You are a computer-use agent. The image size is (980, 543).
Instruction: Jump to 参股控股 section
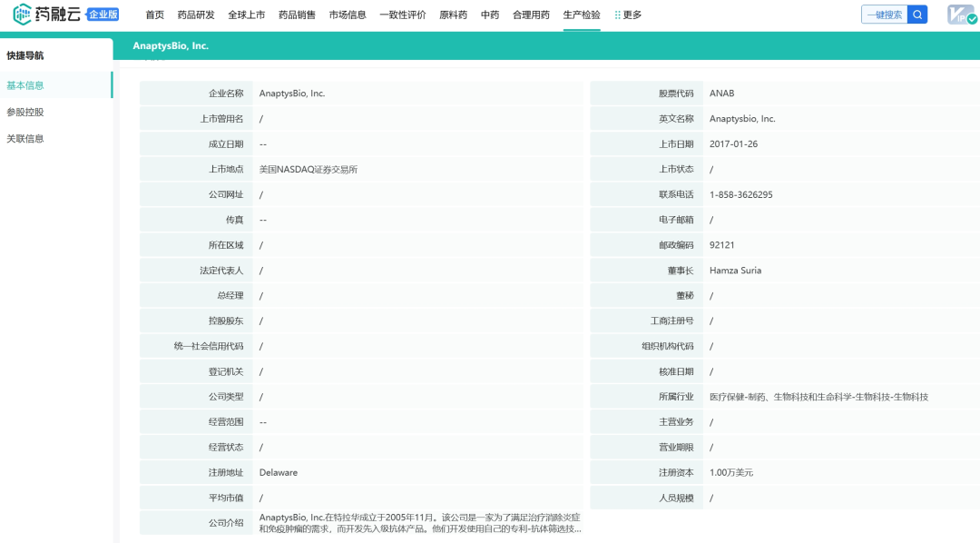click(x=25, y=112)
